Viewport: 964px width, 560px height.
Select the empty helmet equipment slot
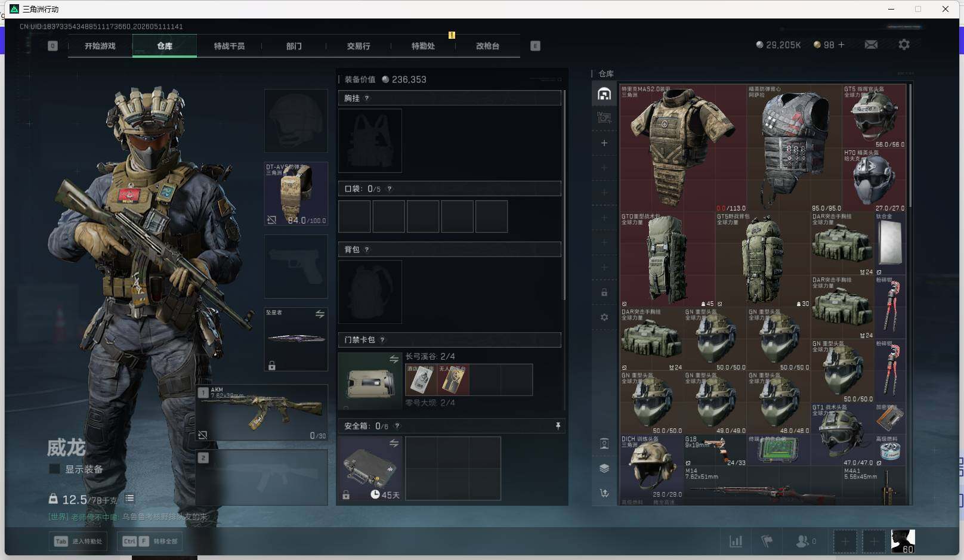tap(296, 120)
